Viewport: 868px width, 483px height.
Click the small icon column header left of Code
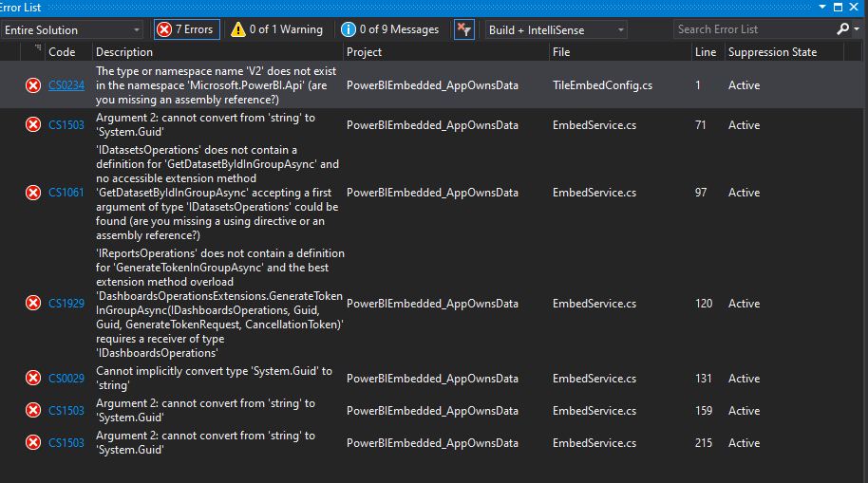(33, 52)
